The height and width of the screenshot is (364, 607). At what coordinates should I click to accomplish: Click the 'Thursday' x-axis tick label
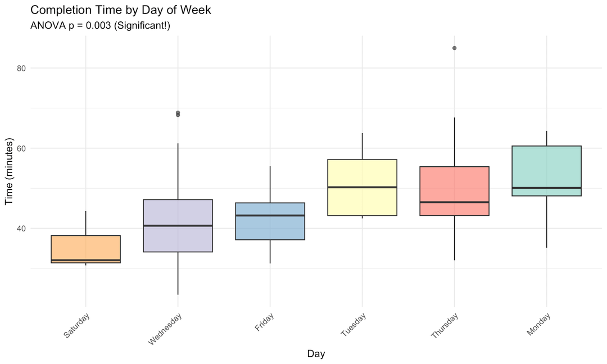pos(445,326)
